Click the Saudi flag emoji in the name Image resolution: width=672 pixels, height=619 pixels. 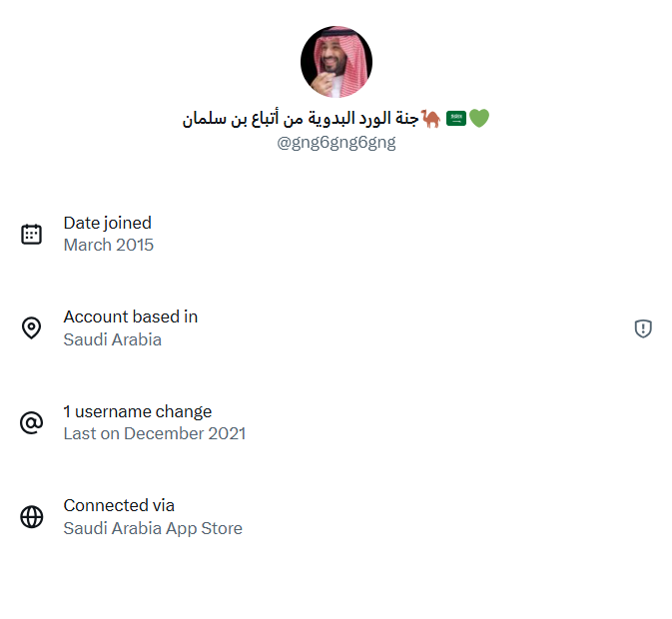[455, 119]
